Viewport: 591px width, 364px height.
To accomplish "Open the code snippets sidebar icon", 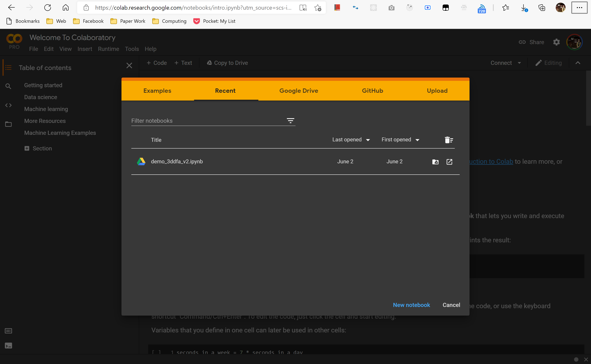I will coord(8,105).
